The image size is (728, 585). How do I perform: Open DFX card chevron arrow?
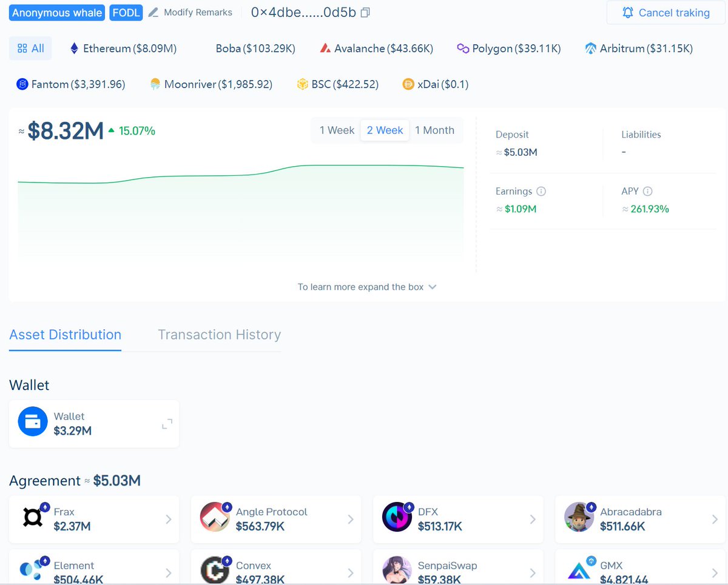click(x=533, y=520)
